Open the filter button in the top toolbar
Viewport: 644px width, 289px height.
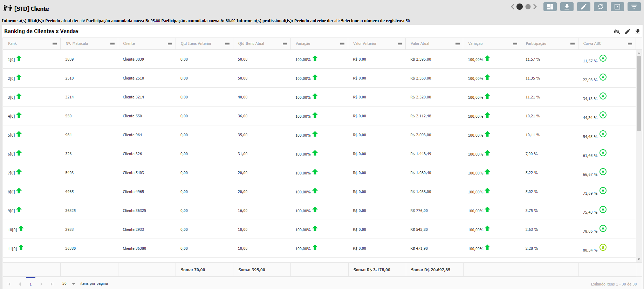coord(634,7)
